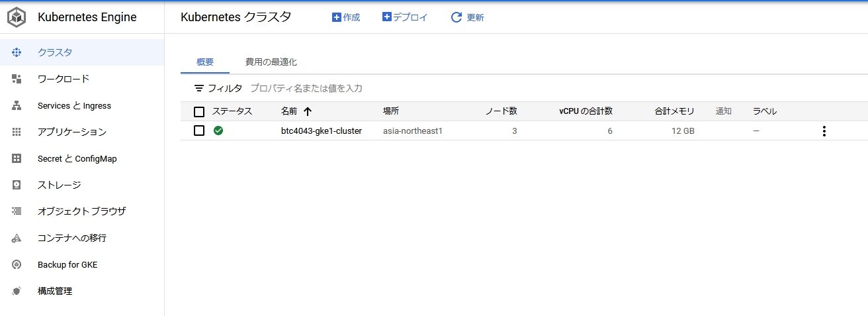Click the Kubernetes Engine hexagon logo
868x316 pixels.
[x=17, y=17]
